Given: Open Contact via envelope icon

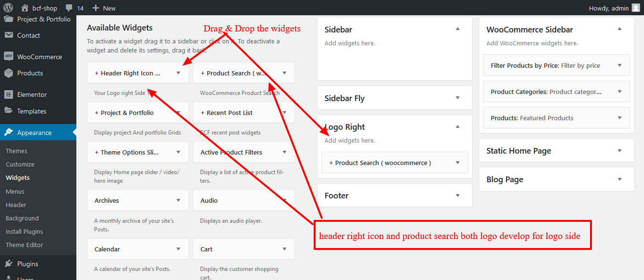Looking at the screenshot, I should (9, 35).
